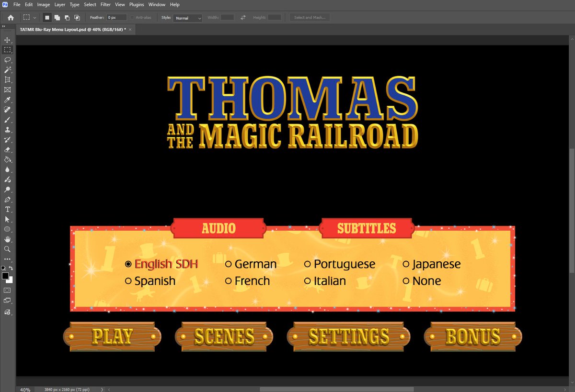The height and width of the screenshot is (392, 575).
Task: Open the Window menu
Action: coord(157,4)
